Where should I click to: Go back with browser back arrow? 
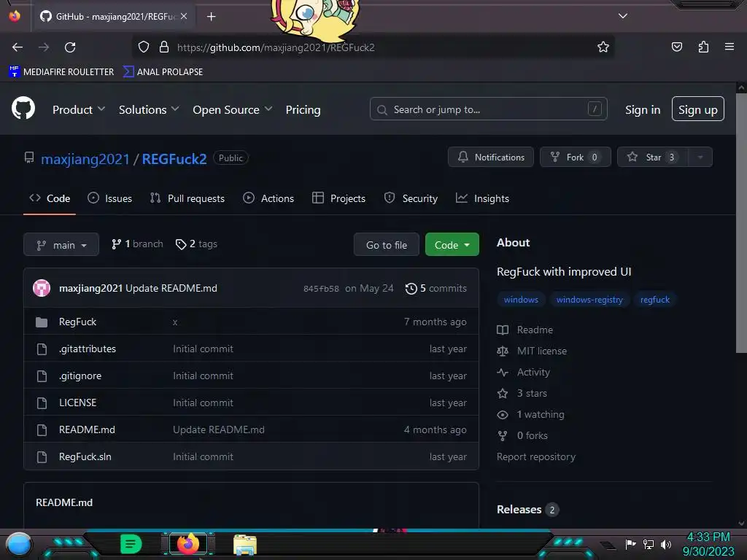coord(18,47)
